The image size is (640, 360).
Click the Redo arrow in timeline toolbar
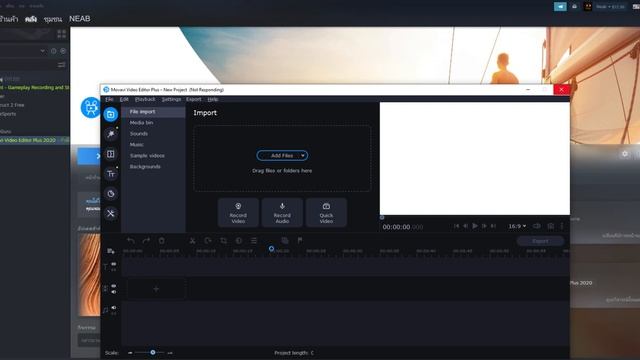pos(146,240)
